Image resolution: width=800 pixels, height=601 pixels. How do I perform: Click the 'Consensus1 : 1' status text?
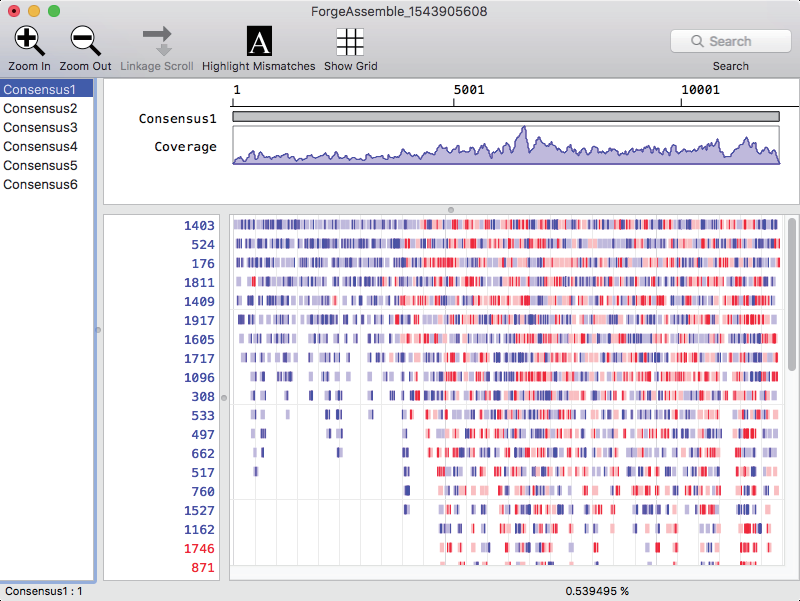tap(43, 591)
